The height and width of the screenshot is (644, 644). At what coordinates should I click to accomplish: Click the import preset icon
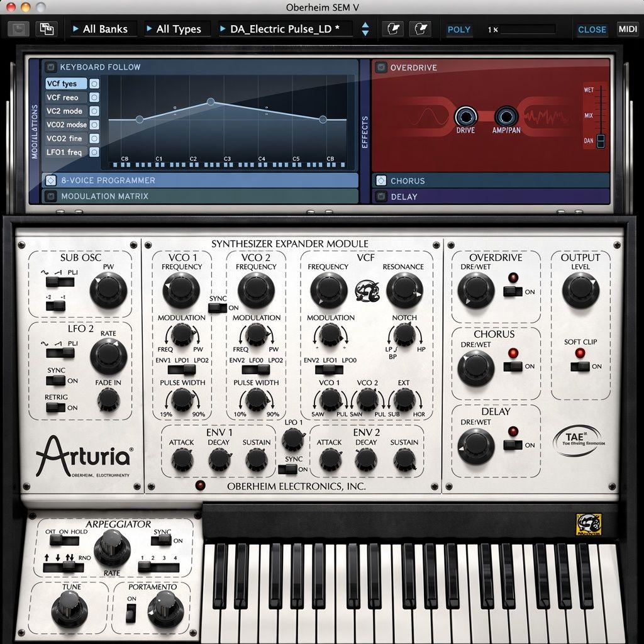point(393,29)
